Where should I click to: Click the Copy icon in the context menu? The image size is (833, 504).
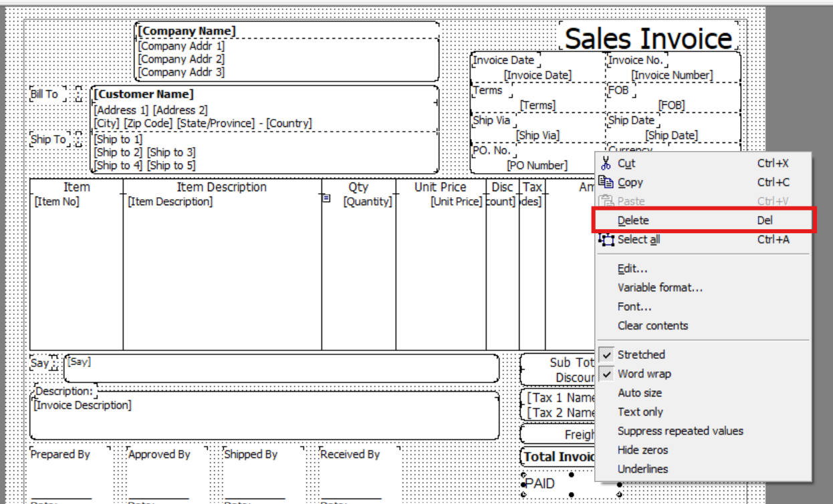606,182
